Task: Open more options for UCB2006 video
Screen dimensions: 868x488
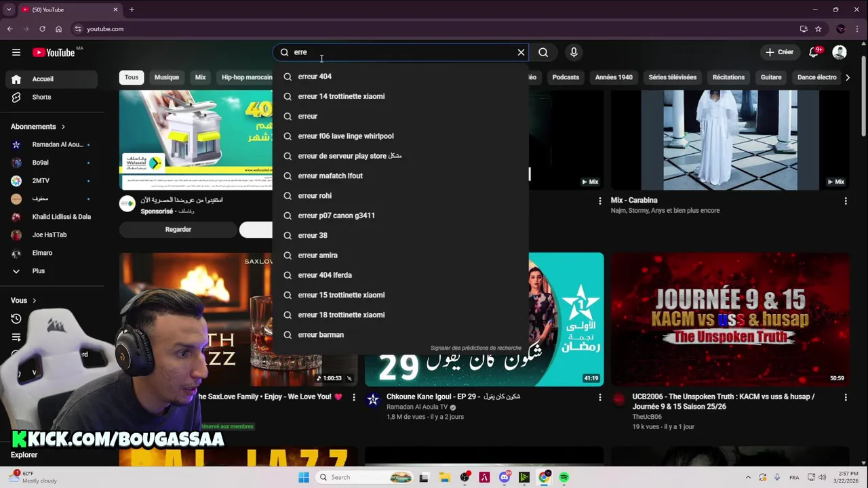Action: pos(846,397)
